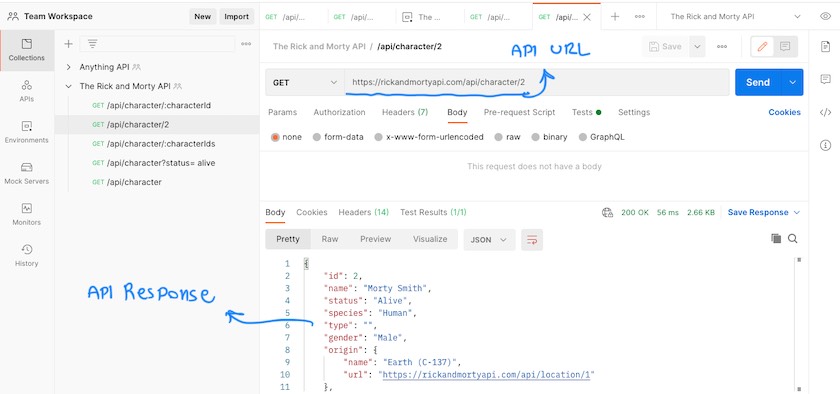Viewport: 840px width, 394px height.
Task: Switch to the Params tab
Action: 282,112
